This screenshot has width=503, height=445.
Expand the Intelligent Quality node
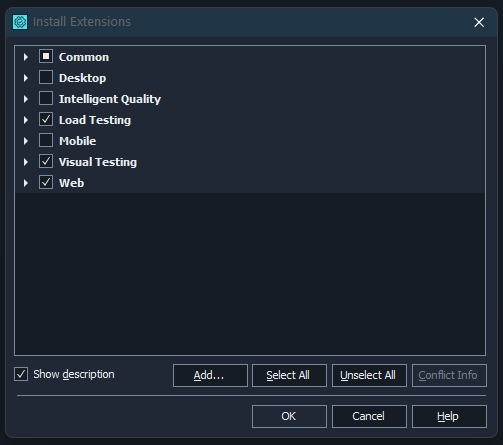[x=26, y=99]
